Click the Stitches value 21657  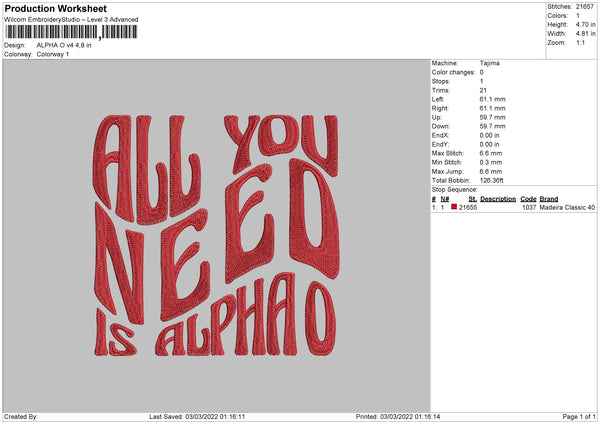585,7
